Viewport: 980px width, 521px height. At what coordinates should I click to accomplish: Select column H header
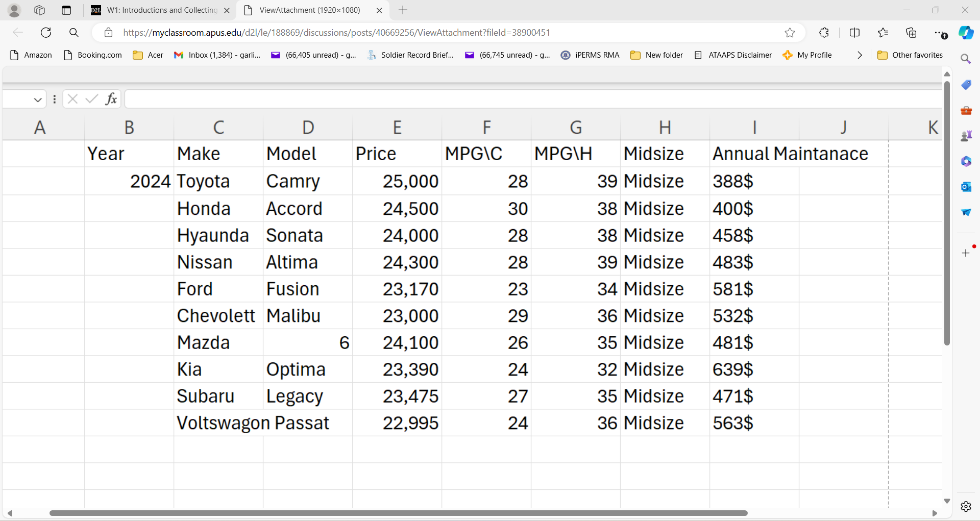[665, 128]
